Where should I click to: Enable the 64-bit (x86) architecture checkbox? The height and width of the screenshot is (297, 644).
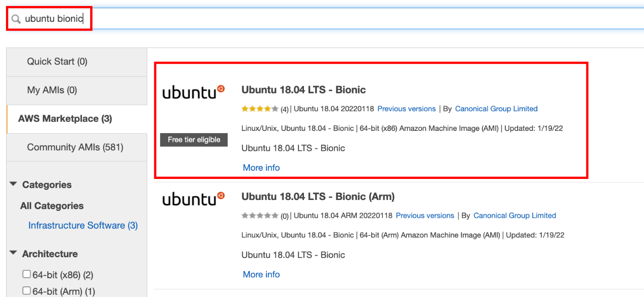[x=27, y=274]
